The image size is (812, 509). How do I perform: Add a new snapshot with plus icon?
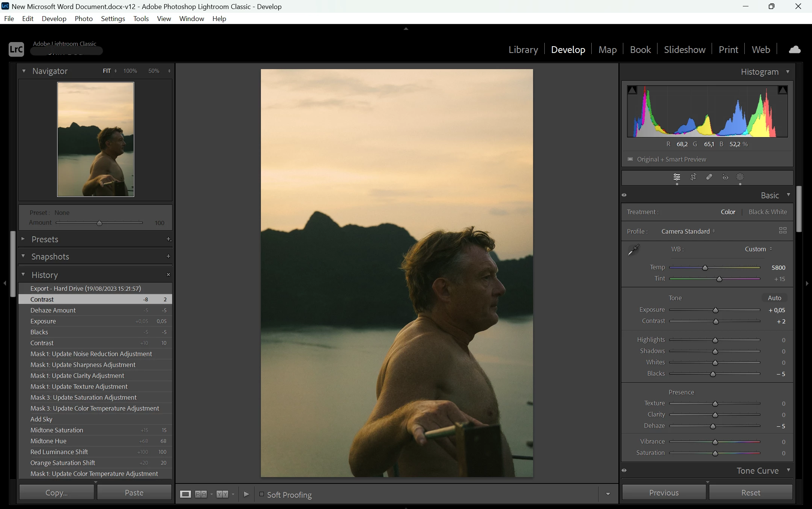168,256
